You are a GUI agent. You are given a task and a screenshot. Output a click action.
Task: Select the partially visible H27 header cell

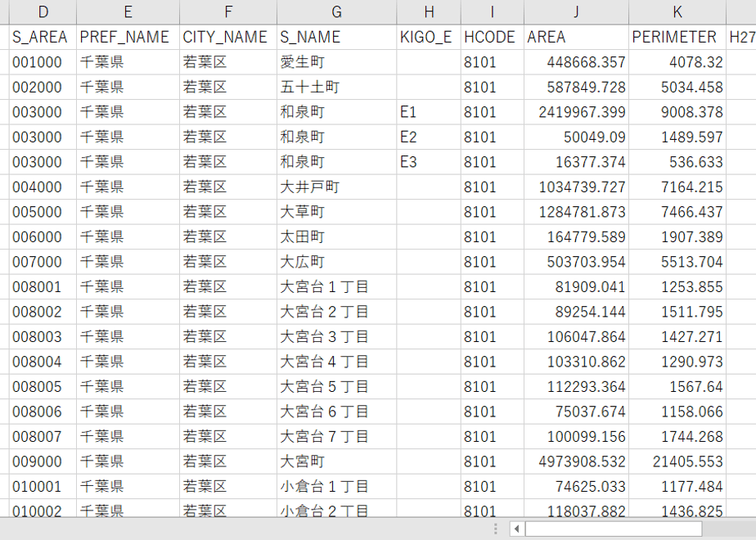[x=741, y=37]
